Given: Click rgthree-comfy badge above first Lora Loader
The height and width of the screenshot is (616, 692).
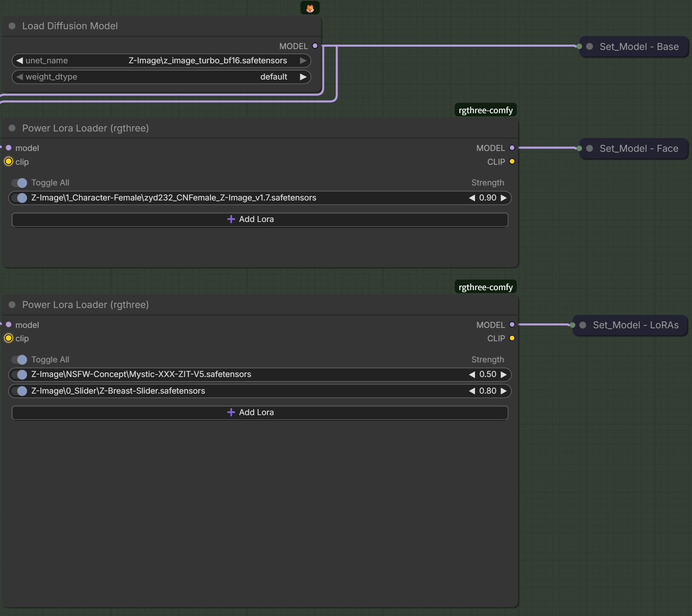Looking at the screenshot, I should click(x=486, y=110).
